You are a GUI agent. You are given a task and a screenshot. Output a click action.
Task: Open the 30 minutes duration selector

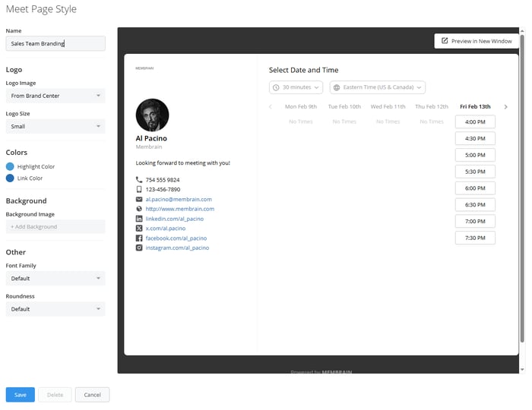pos(296,87)
